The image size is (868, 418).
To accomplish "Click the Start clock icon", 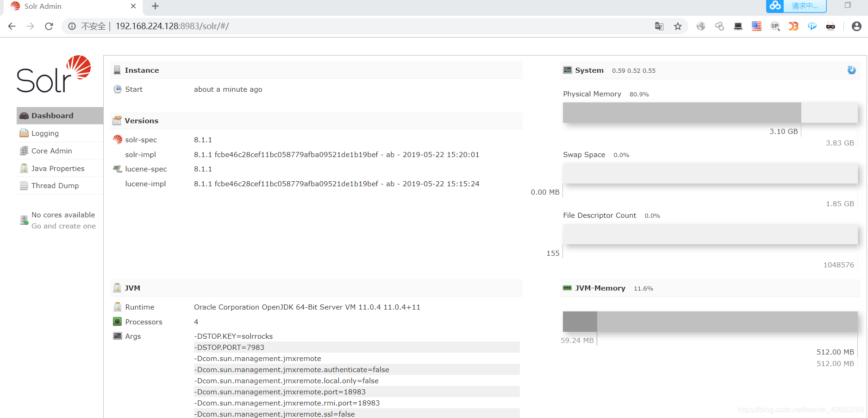I will [x=118, y=89].
